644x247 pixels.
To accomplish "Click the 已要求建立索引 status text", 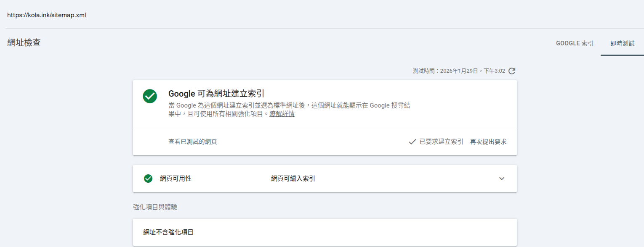I will click(441, 142).
